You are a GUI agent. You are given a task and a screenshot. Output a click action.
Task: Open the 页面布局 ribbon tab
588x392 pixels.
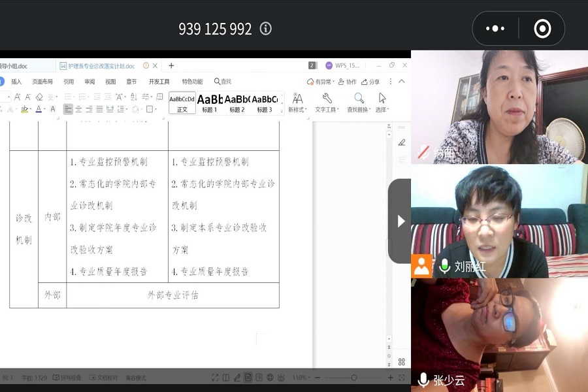[42, 82]
